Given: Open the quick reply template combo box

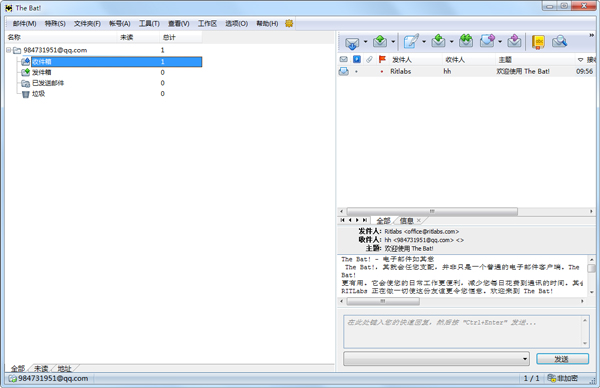Looking at the screenshot, I should [x=436, y=359].
